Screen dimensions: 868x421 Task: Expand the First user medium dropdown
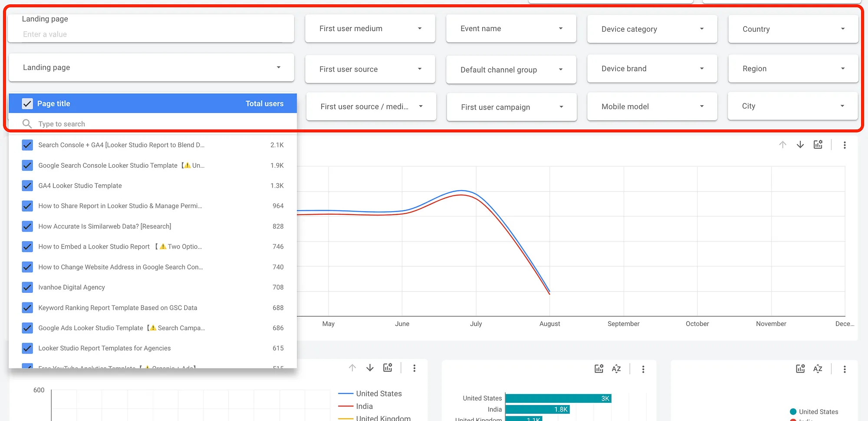point(370,29)
